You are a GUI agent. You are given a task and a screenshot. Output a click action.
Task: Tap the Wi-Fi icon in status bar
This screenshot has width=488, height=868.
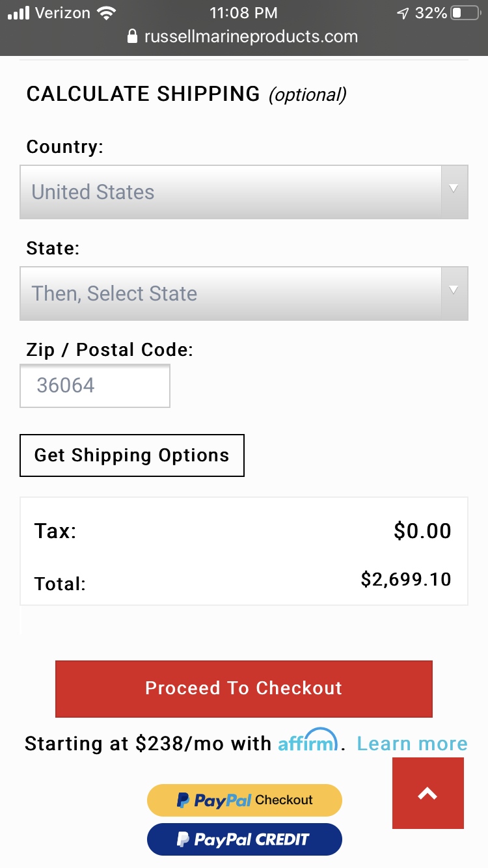pyautogui.click(x=105, y=13)
